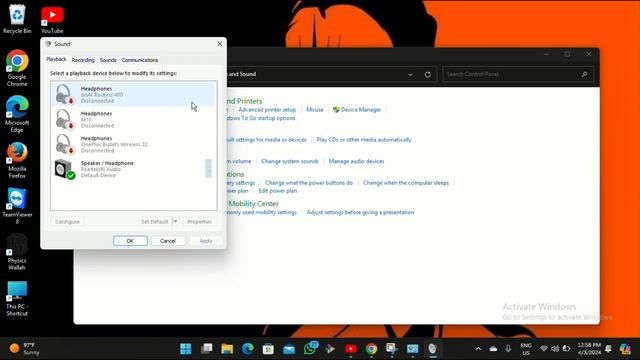Open the Device Manager link
The width and height of the screenshot is (640, 360).
pos(361,110)
